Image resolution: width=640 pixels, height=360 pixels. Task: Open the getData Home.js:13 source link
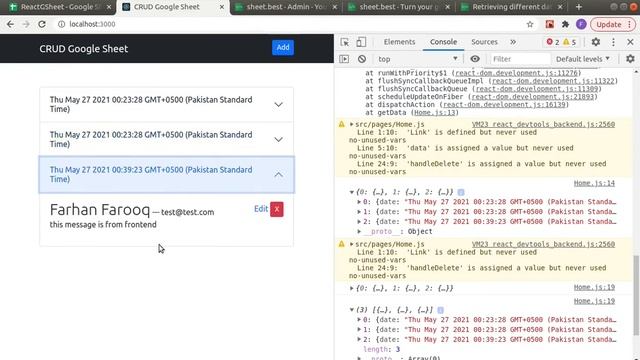(435, 113)
